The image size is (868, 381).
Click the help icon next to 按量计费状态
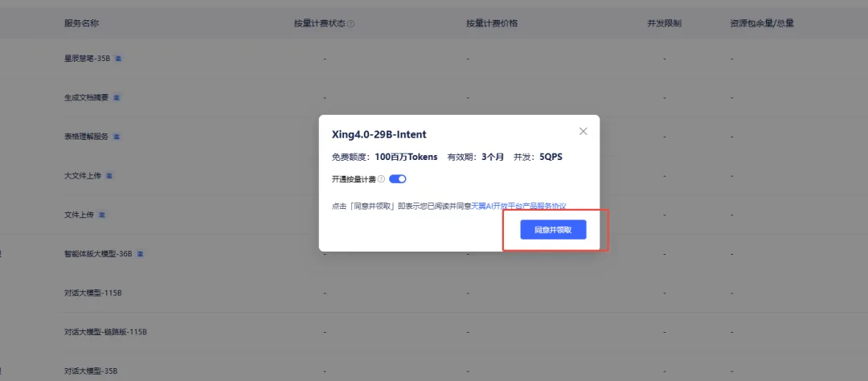[x=351, y=24]
